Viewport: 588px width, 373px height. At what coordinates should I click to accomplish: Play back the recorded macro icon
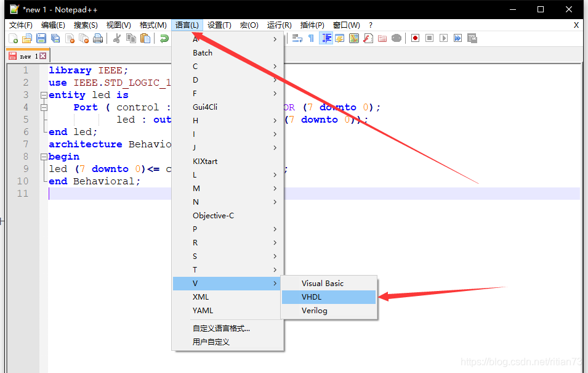pos(444,38)
